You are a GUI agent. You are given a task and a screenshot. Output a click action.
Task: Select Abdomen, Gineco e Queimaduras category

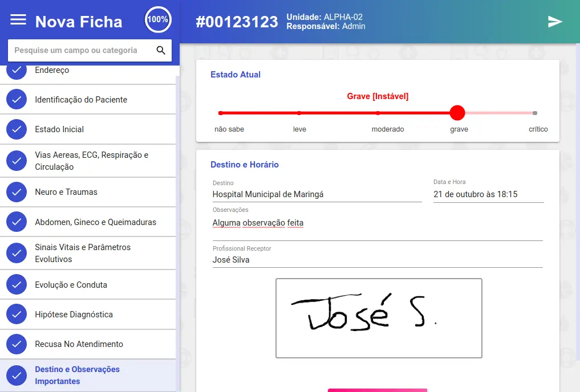pos(95,222)
